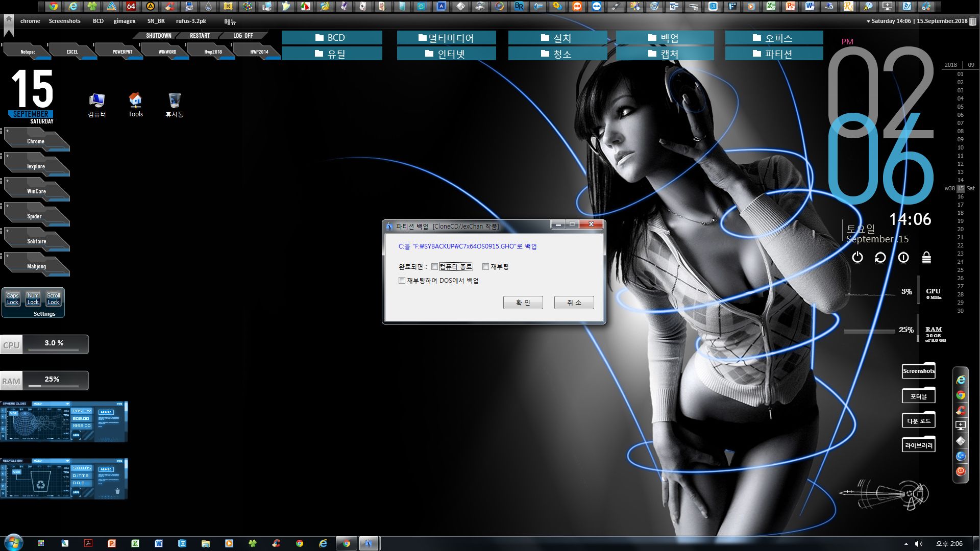Launch Hwp2018 from the launcher tabs
The width and height of the screenshot is (980, 551).
coord(213,52)
